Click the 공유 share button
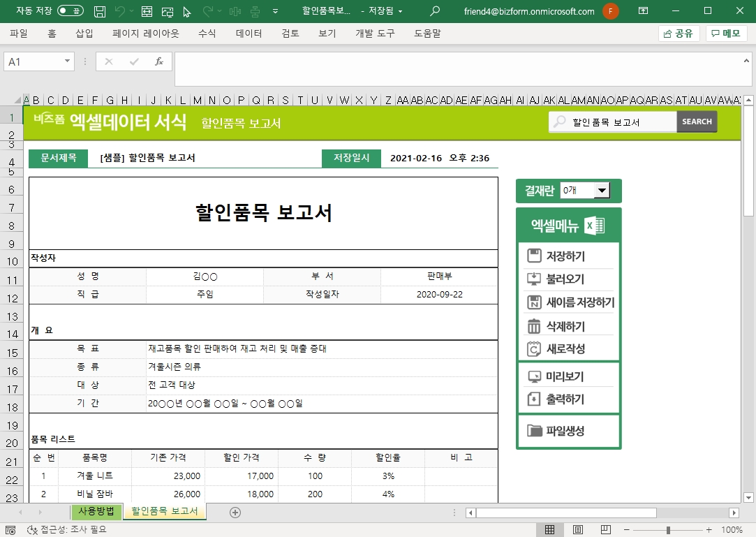The height and width of the screenshot is (537, 756). point(679,34)
